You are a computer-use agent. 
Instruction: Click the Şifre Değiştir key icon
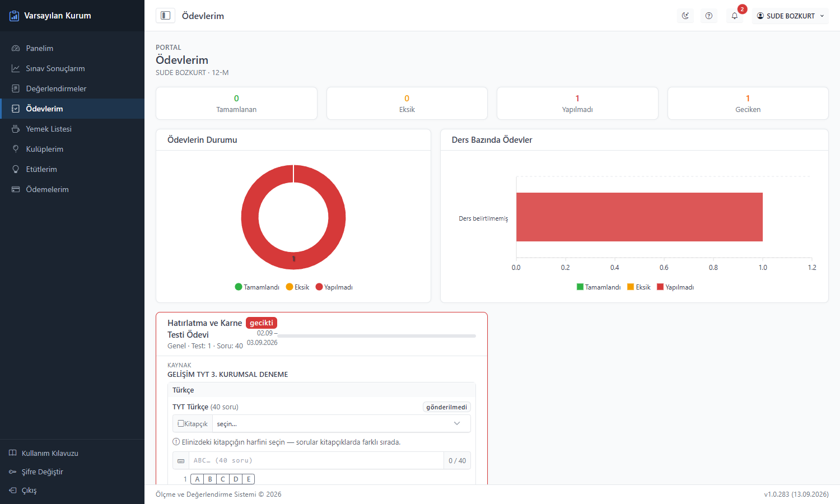pos(13,472)
